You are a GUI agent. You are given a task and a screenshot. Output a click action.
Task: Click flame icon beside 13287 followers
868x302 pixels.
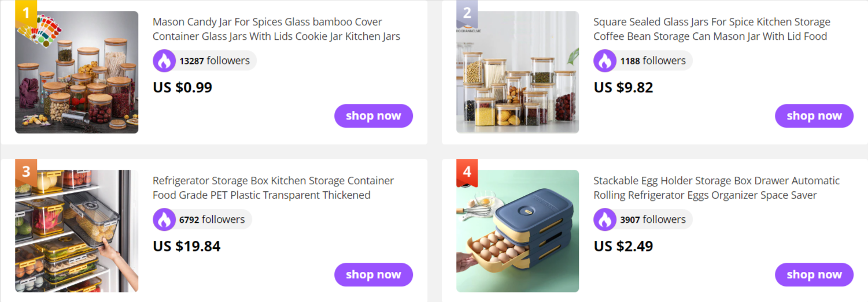click(164, 61)
